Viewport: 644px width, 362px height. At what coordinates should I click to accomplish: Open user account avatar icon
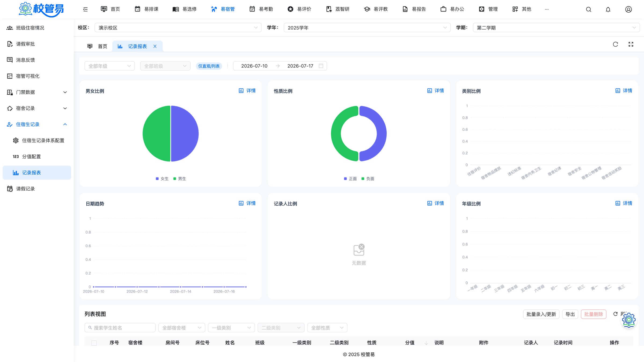pos(628,9)
